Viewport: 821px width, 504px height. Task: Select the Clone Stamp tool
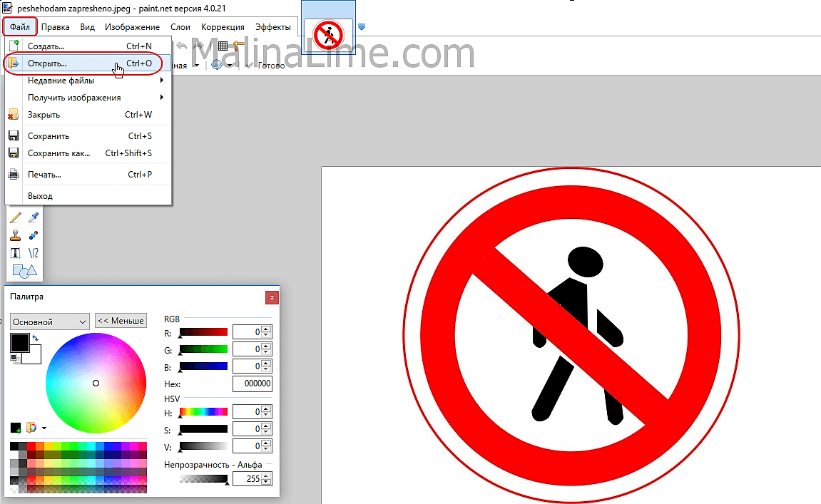15,235
